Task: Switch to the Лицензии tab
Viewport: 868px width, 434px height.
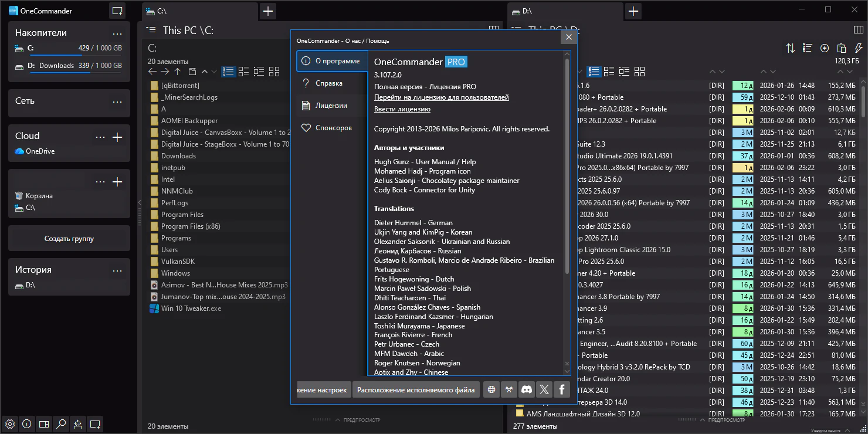Action: click(x=331, y=106)
